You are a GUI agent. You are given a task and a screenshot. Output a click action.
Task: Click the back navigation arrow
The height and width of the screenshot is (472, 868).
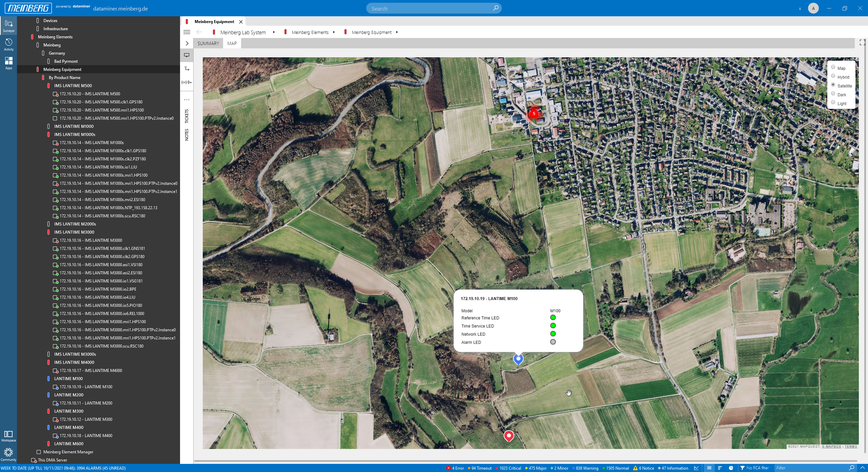click(199, 32)
